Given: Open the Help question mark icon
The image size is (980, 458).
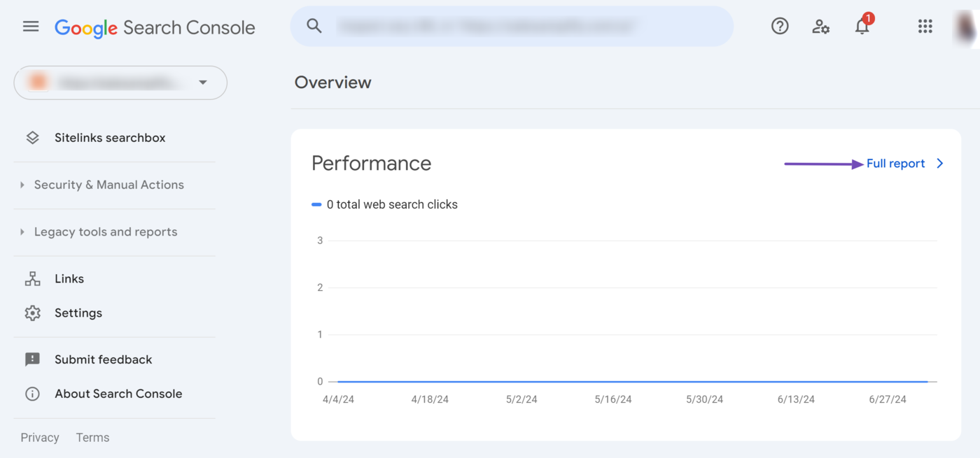Looking at the screenshot, I should tap(779, 27).
